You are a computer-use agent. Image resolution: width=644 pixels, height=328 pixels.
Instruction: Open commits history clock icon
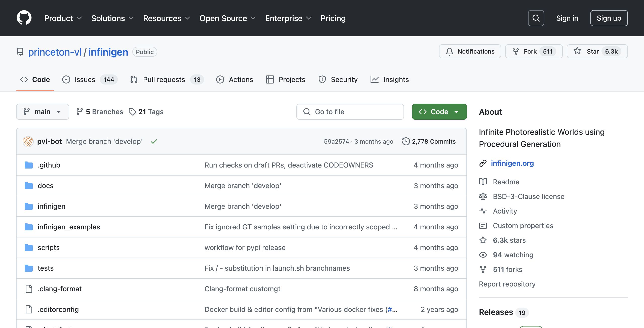tap(406, 141)
